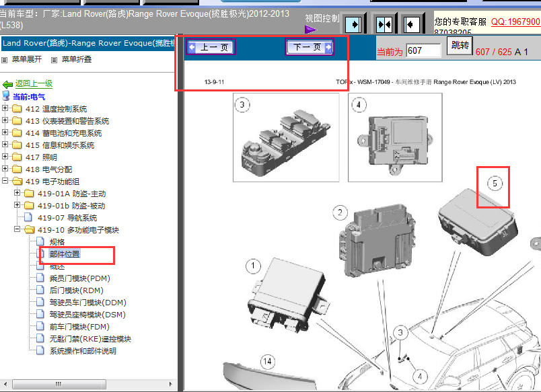The image size is (541, 392).
Task: Expand the 419-01A 防盗-主动 node
Action: pyautogui.click(x=17, y=193)
